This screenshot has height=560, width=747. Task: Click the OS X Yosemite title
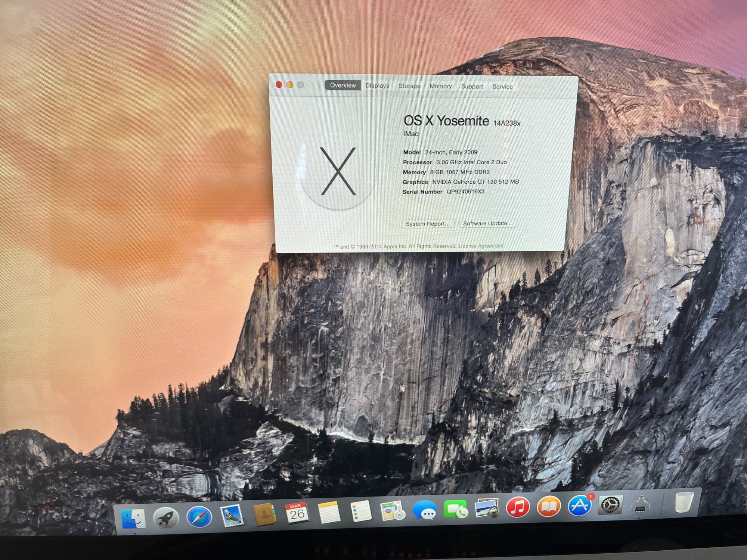pos(446,121)
